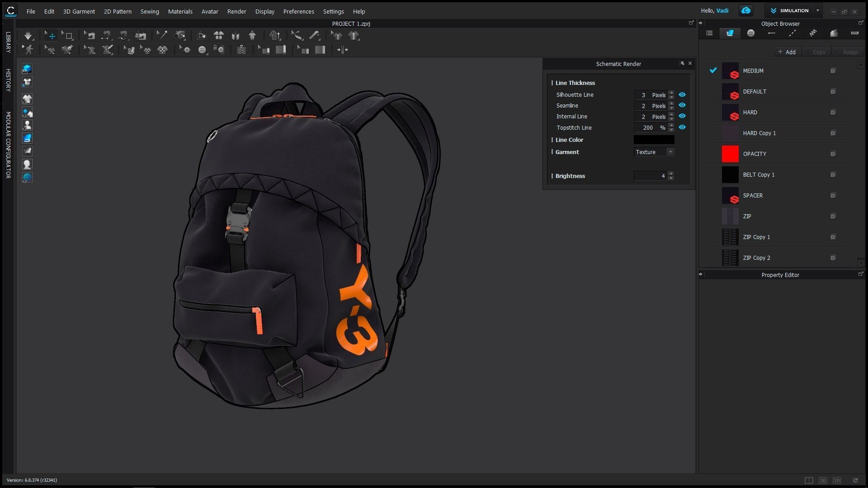Toggle Internal Line visibility eye
The width and height of the screenshot is (868, 488).
click(x=682, y=116)
